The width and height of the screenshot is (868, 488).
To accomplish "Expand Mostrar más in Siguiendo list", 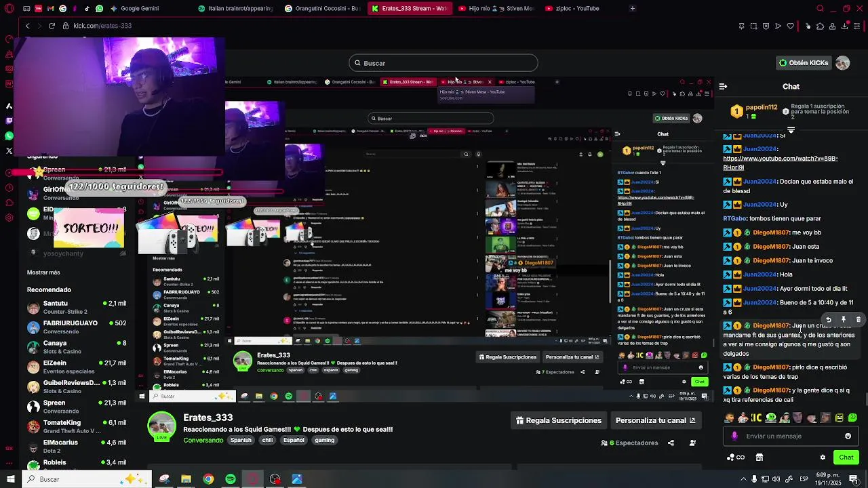I will tap(43, 272).
